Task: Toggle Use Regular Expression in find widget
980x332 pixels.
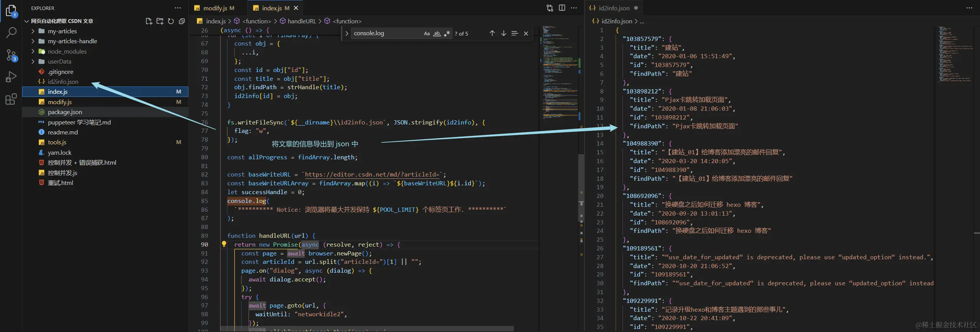Action: point(447,33)
